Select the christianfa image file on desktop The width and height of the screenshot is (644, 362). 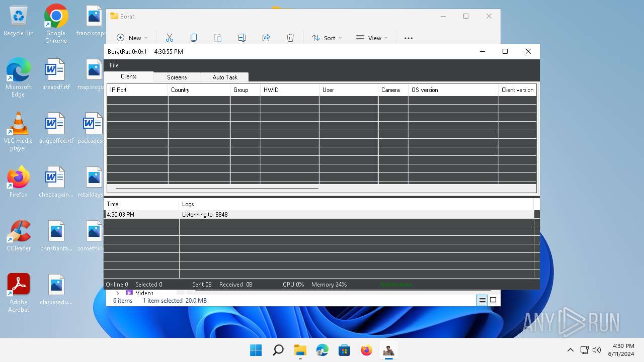click(x=56, y=235)
